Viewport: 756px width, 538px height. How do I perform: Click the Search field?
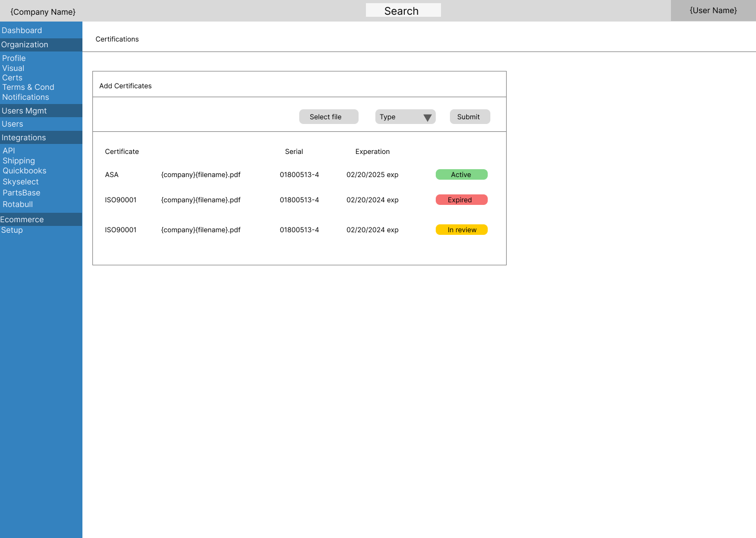(403, 11)
